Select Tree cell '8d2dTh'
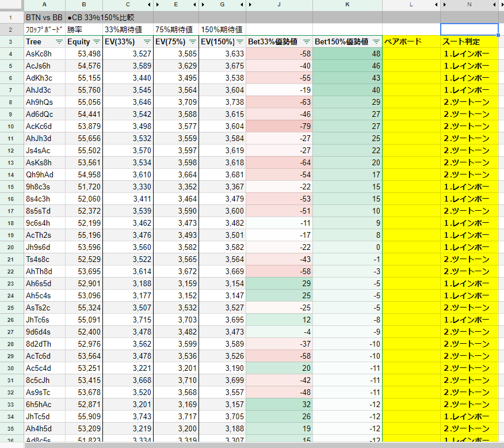Image resolution: width=504 pixels, height=448 pixels. tap(44, 344)
